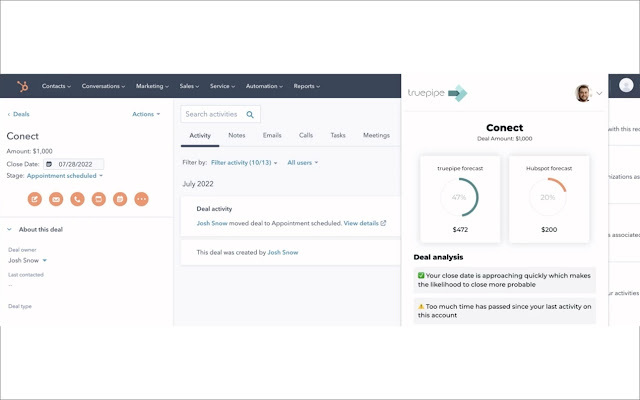Click the more options ellipsis icon
Viewport: 640px width, 400px height.
pyautogui.click(x=141, y=199)
